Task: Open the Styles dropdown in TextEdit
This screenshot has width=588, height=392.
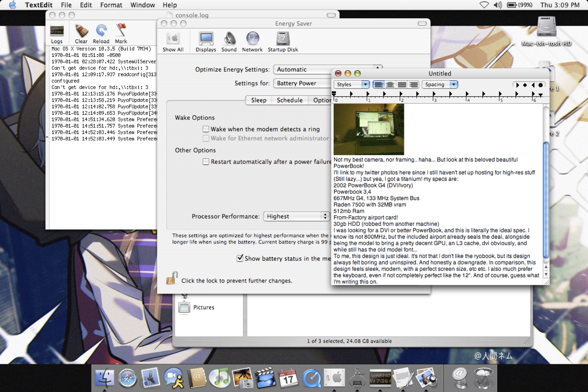Action: pyautogui.click(x=351, y=84)
